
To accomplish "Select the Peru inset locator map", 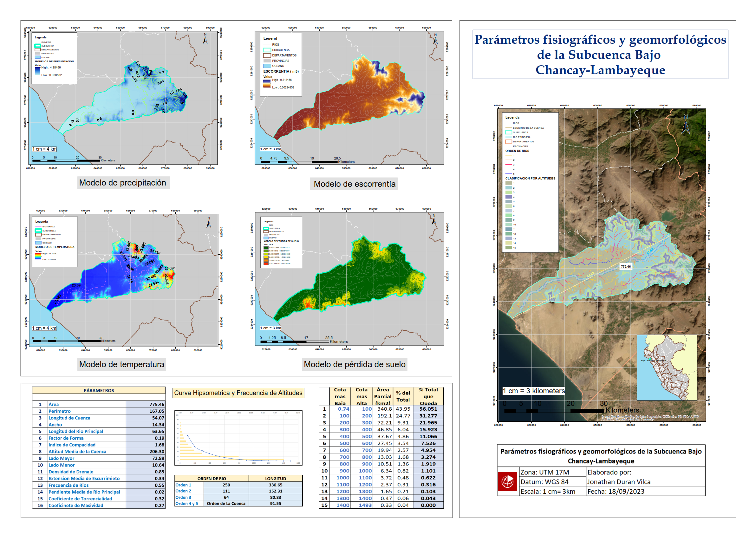I will pyautogui.click(x=667, y=368).
